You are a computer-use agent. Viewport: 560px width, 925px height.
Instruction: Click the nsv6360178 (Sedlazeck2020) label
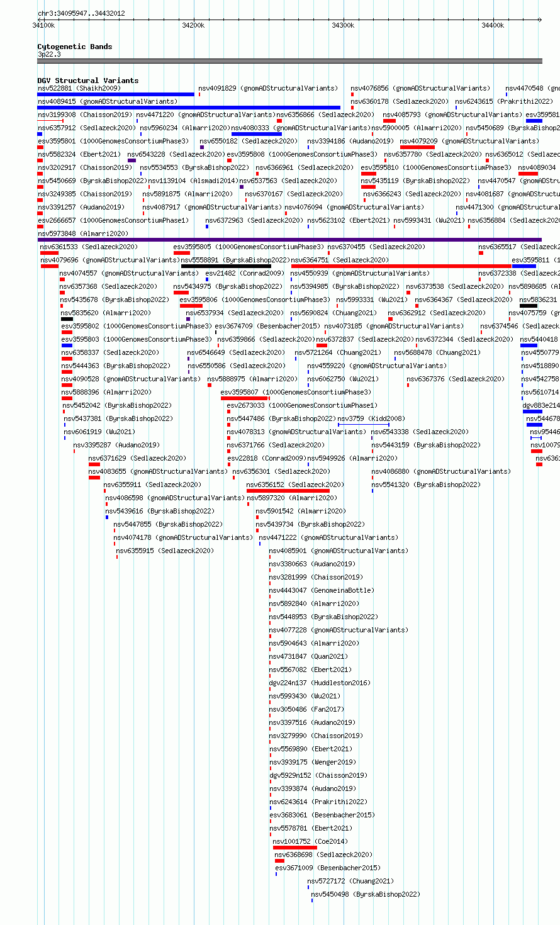[x=400, y=102]
